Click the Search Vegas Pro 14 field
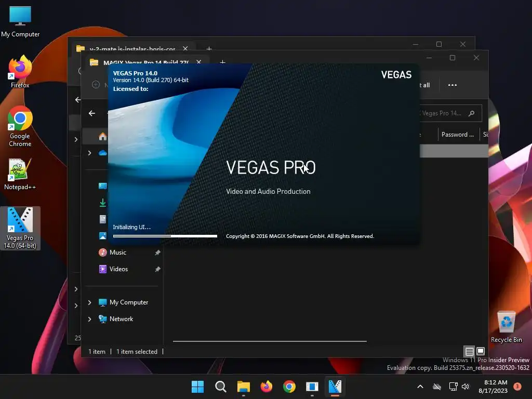 [x=450, y=113]
